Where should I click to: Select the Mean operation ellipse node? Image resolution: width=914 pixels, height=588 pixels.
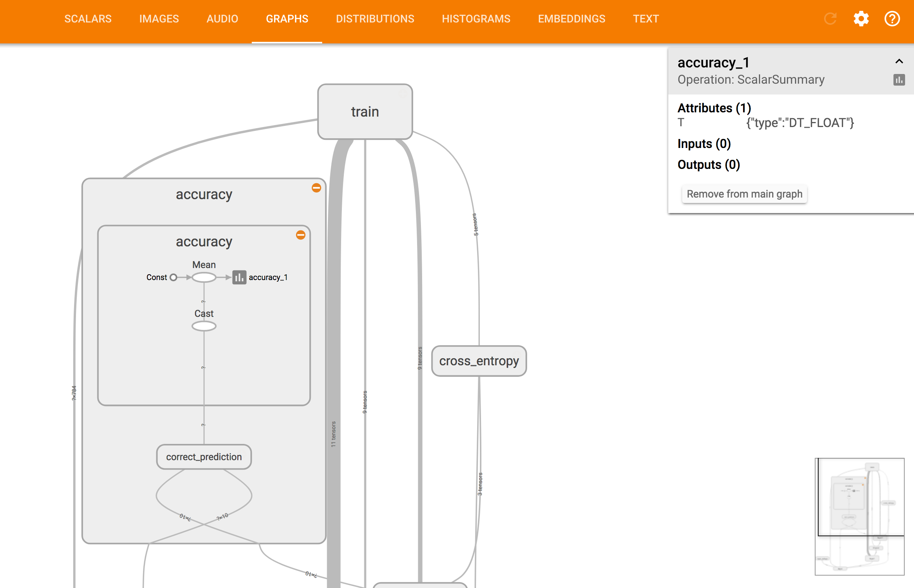(204, 277)
